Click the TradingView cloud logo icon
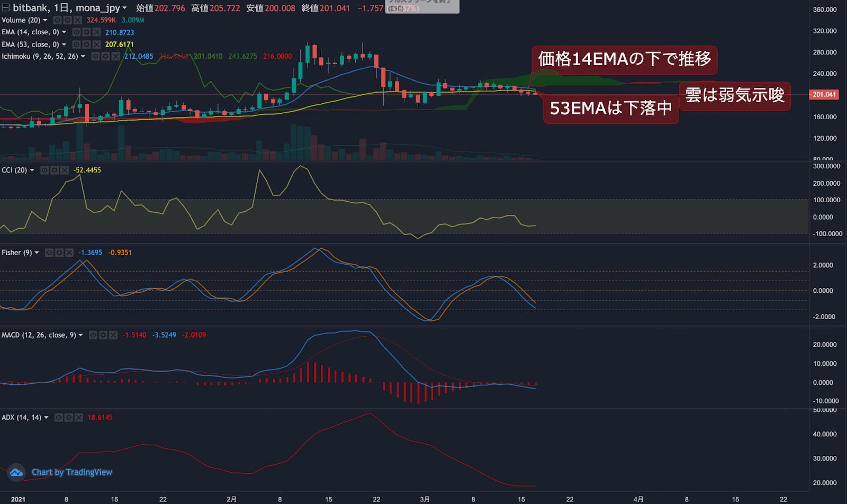The height and width of the screenshot is (504, 847). [16, 472]
